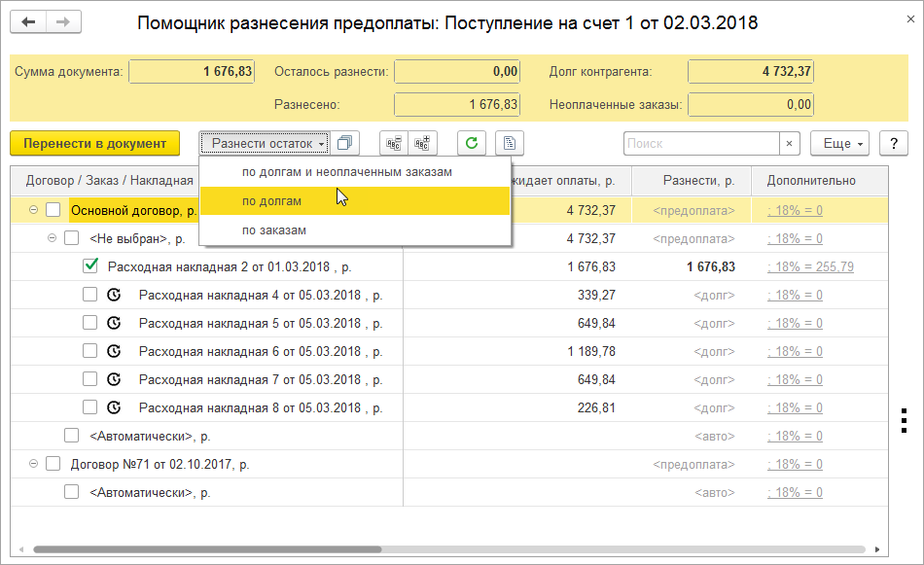924x565 pixels.
Task: Click the refresh green arrow icon
Action: [472, 143]
